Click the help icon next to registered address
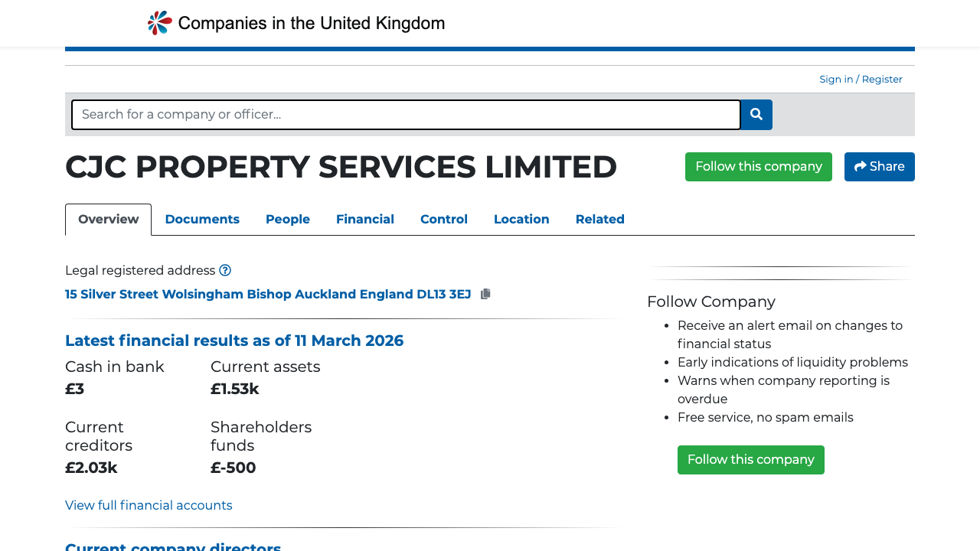This screenshot has width=980, height=551. pos(225,270)
